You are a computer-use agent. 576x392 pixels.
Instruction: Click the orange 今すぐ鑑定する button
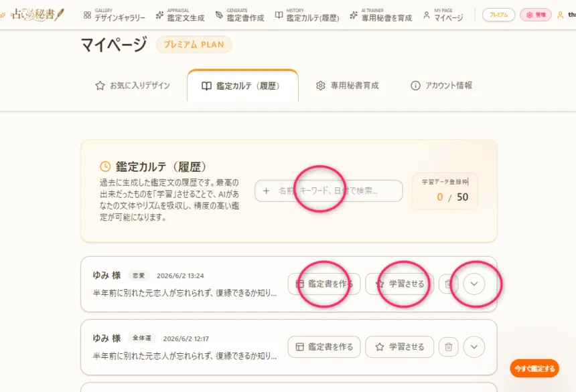(x=534, y=368)
